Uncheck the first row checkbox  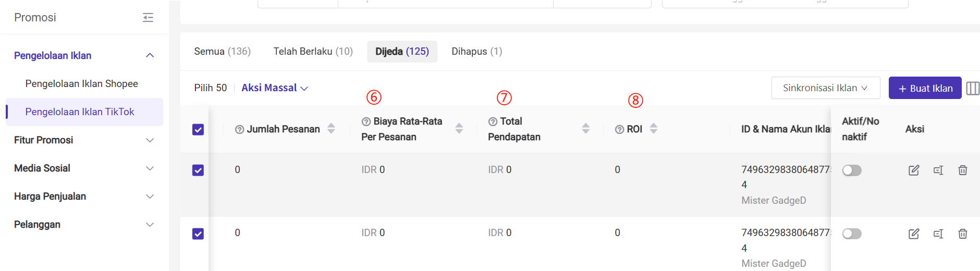tap(198, 170)
